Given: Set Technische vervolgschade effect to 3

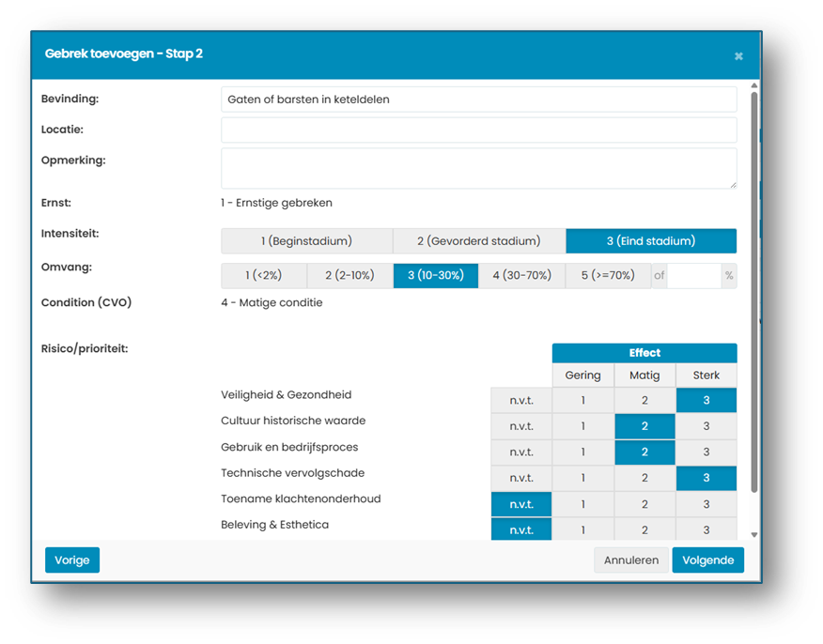Looking at the screenshot, I should 707,478.
